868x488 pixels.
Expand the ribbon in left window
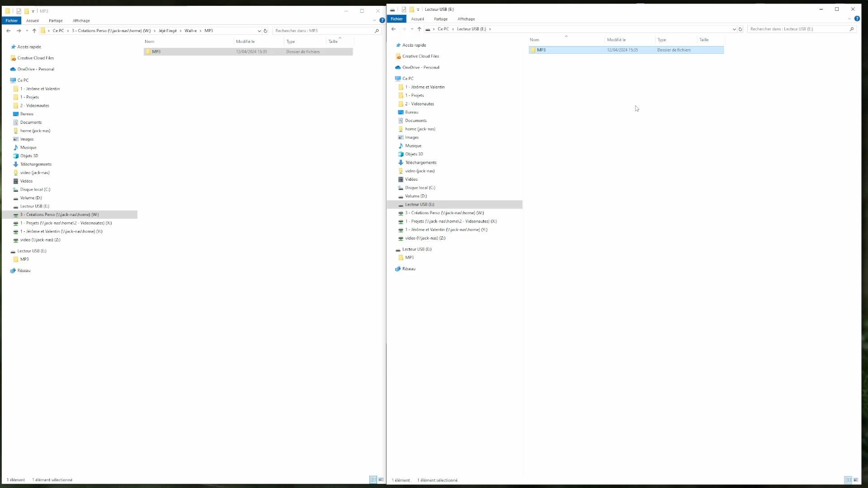(374, 20)
